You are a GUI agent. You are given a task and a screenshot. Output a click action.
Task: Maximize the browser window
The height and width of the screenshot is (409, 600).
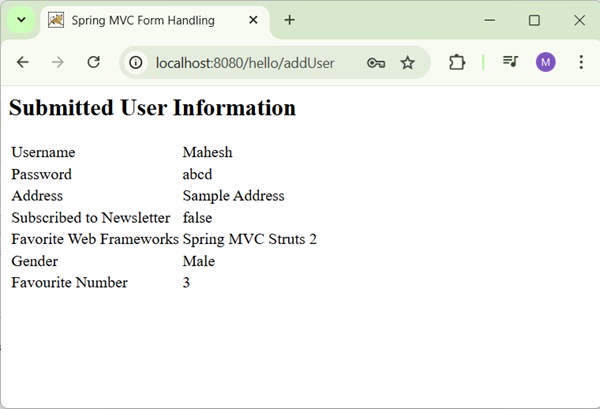[x=534, y=20]
